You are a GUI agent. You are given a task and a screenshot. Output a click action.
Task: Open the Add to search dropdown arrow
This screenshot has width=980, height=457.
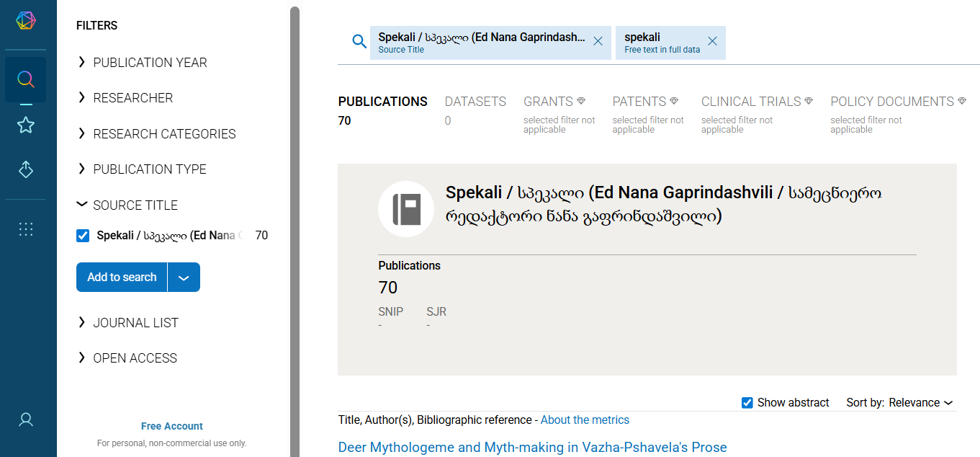184,278
